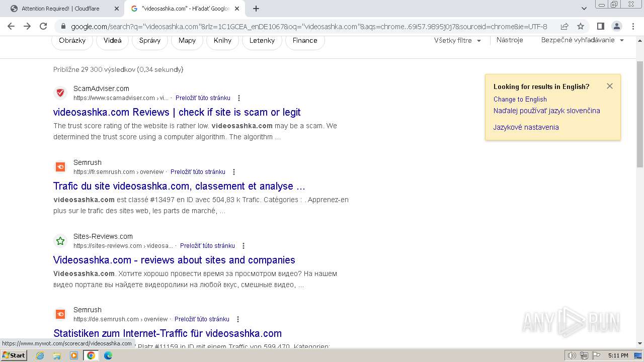Filter results by Mapy

(x=187, y=40)
